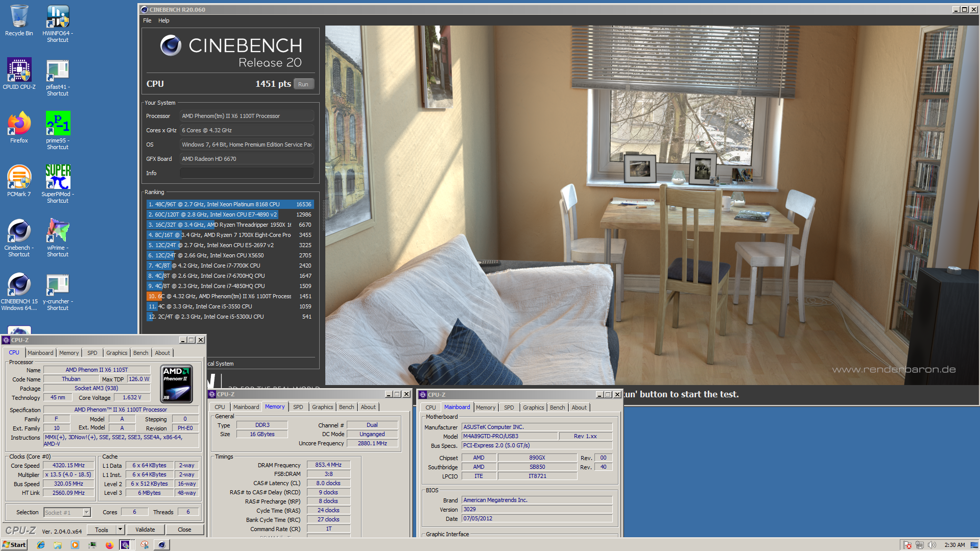Switch to About tab in left CPU-Z
Screen dimensions: 980x551
[162, 353]
